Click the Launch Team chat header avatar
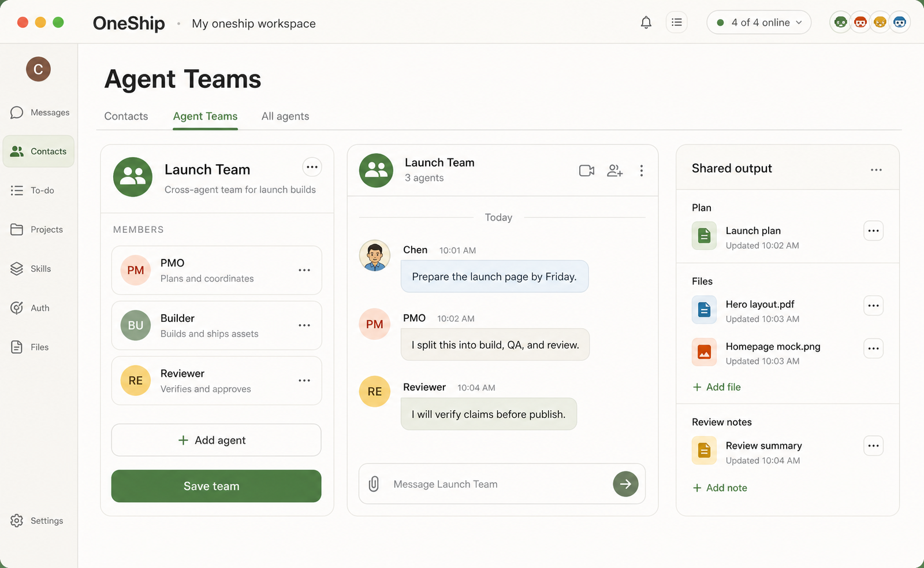The image size is (924, 568). 376,170
